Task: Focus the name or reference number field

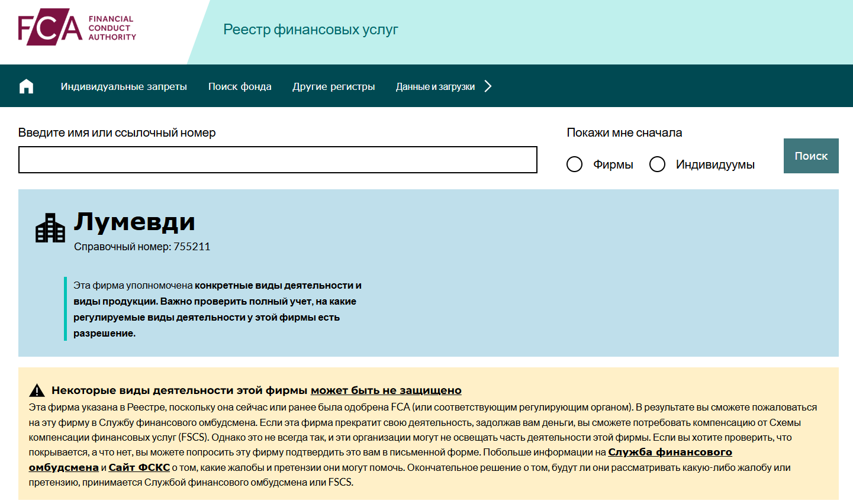Action: [x=278, y=160]
